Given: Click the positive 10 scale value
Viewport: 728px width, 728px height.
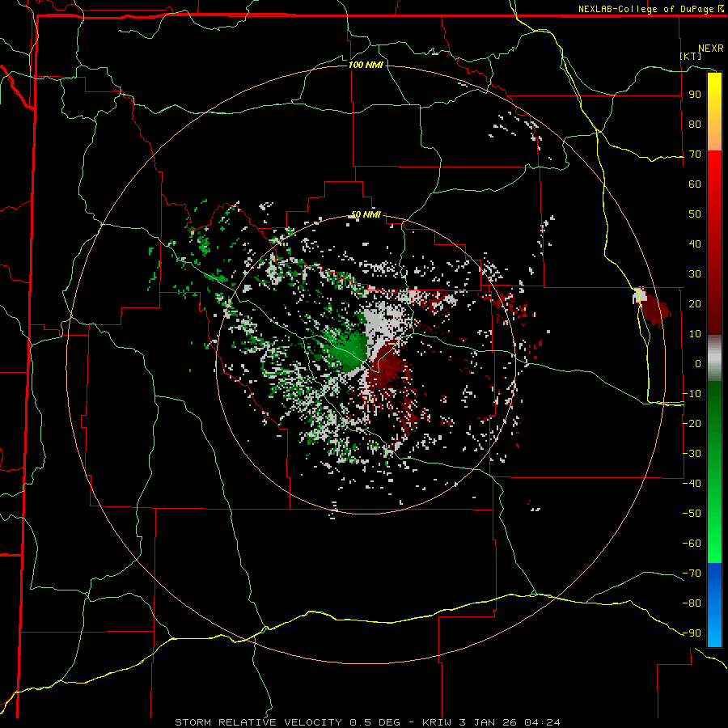Looking at the screenshot, I should click(695, 334).
